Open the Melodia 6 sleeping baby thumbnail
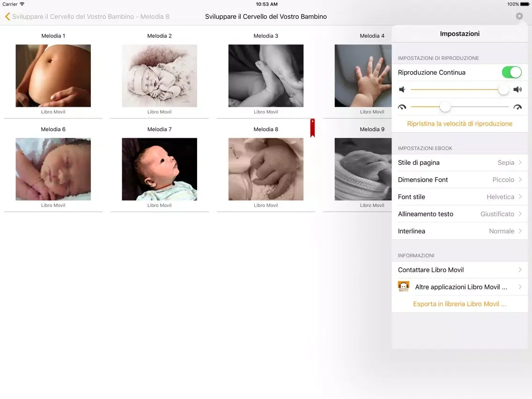Viewport: 532px width, 399px height. point(53,169)
